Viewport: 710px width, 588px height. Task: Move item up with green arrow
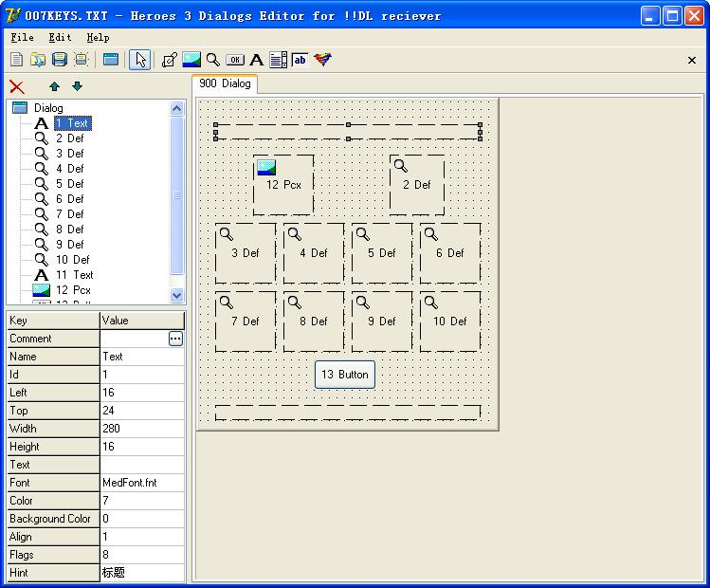point(54,86)
